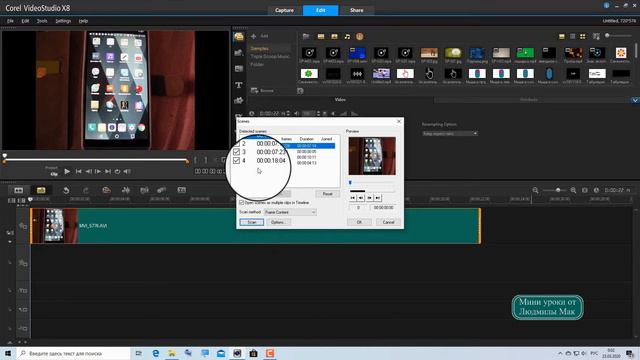
Task: Switch to Timeline view
Action: click(41, 190)
